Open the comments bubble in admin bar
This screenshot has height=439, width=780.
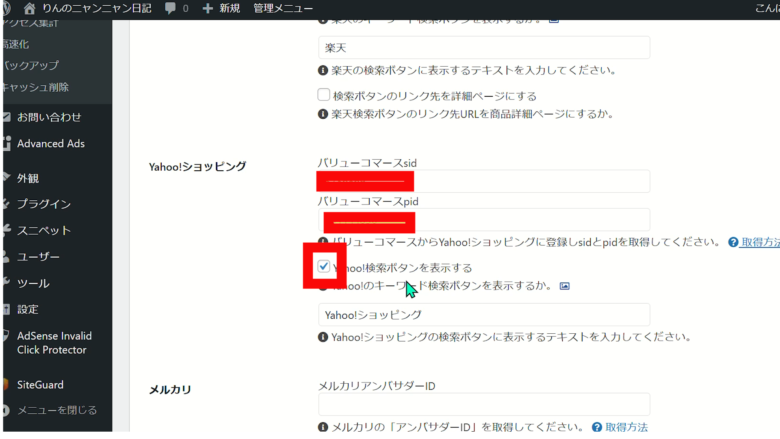coord(171,8)
